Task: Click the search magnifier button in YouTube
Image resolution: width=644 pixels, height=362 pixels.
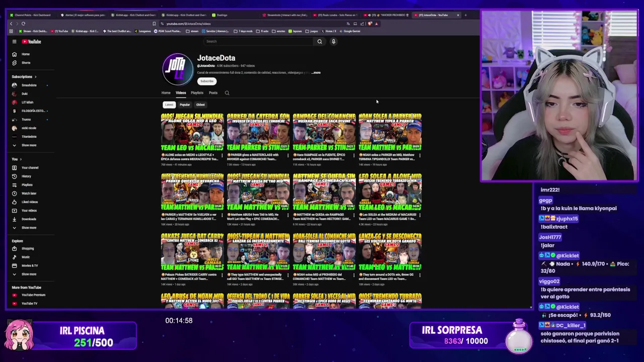Action: (319, 42)
